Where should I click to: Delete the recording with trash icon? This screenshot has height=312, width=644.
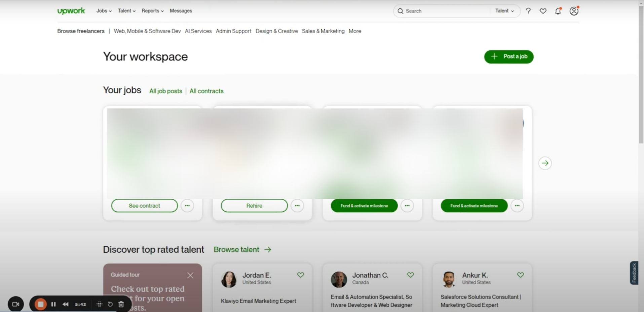(121, 304)
